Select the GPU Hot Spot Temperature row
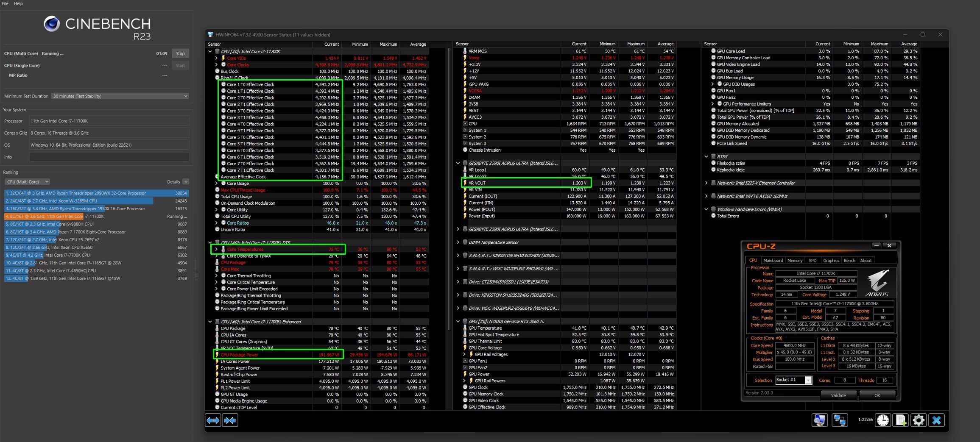Image resolution: width=980 pixels, height=442 pixels. pos(568,335)
